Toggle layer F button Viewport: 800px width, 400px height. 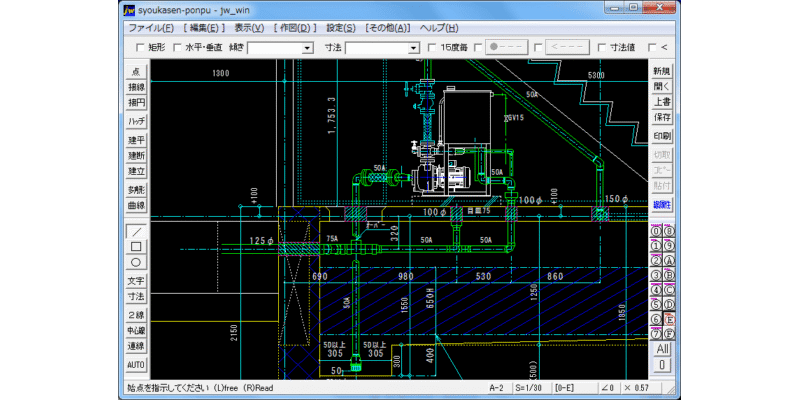(x=669, y=334)
